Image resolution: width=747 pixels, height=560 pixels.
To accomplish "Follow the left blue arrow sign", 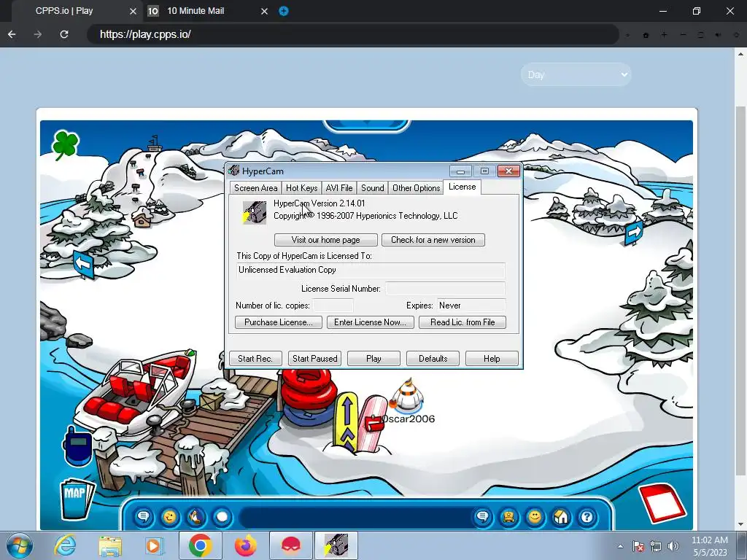I will pos(84,264).
